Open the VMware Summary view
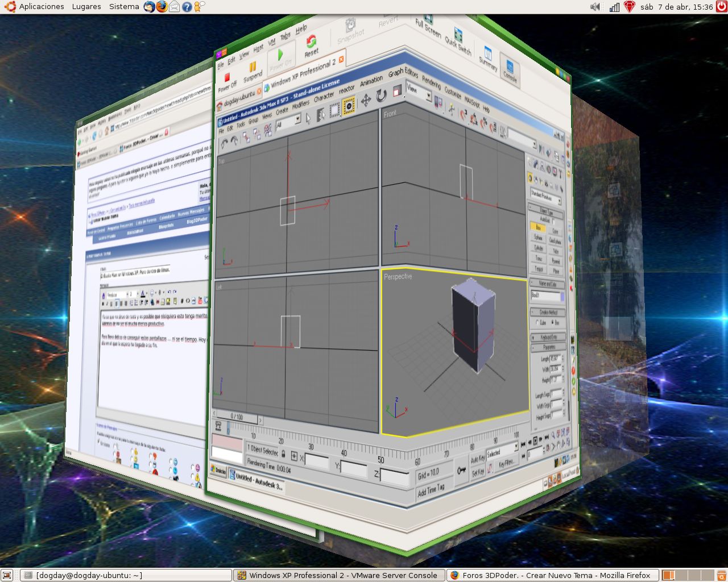Screen dimensions: 728x582 click(x=488, y=58)
